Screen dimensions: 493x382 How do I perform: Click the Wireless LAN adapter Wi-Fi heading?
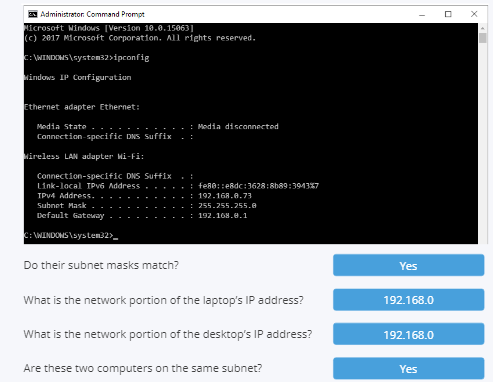84,156
